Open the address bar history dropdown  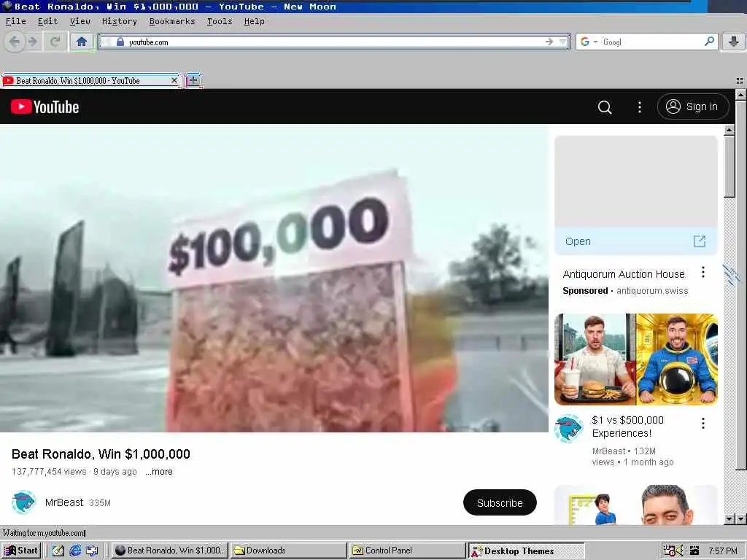[563, 42]
